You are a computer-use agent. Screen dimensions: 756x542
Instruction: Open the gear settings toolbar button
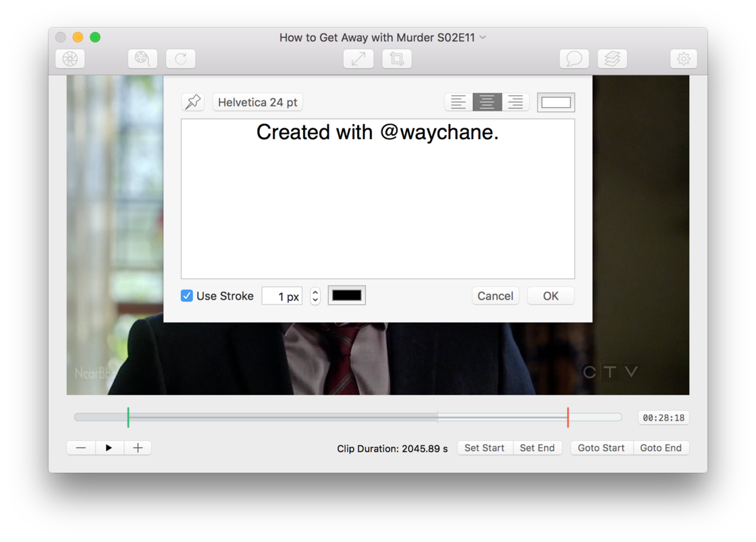684,59
